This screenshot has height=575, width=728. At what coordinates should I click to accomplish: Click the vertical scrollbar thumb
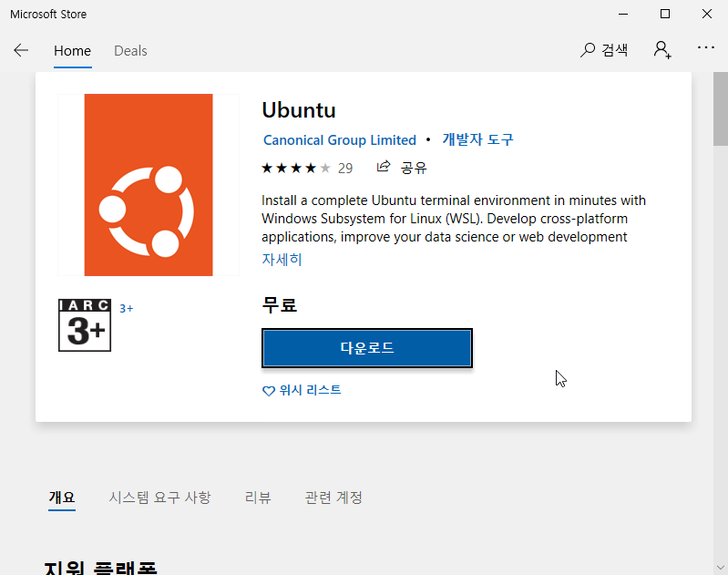click(721, 109)
